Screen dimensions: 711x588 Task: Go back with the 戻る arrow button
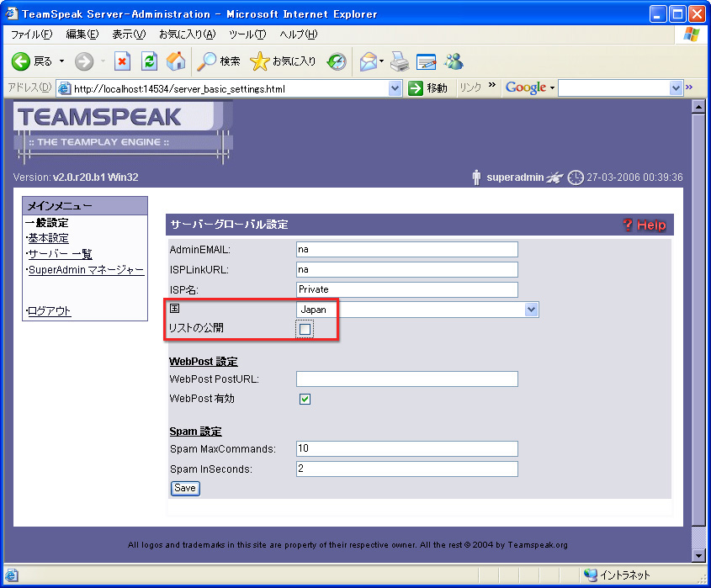[x=31, y=61]
